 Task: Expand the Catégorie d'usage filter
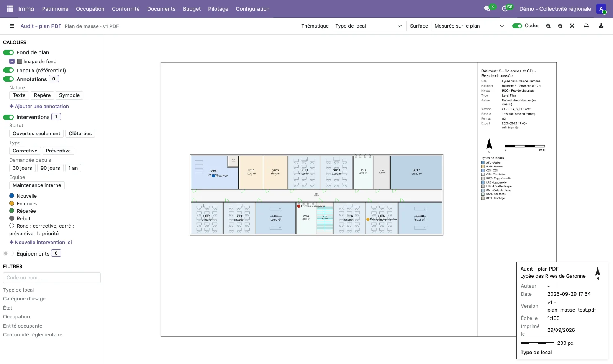[x=24, y=299]
